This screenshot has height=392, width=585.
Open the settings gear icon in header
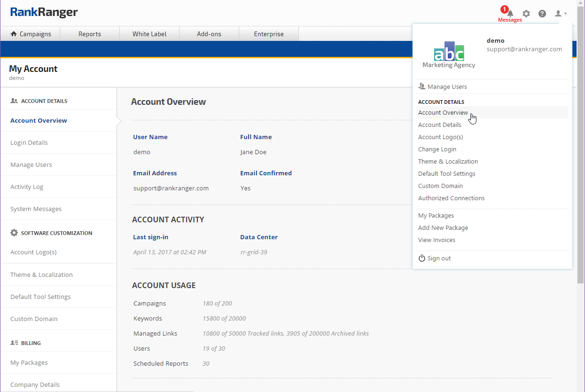526,14
